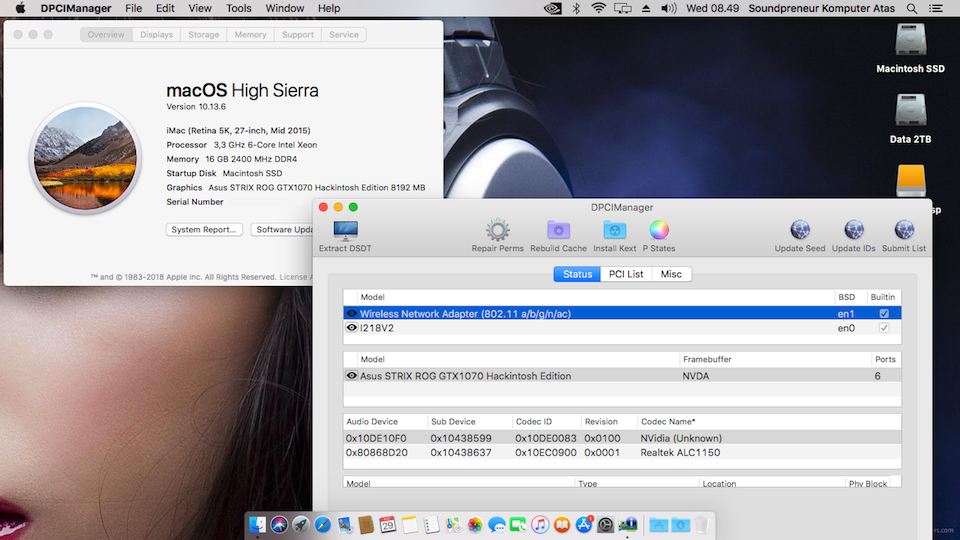Image resolution: width=960 pixels, height=540 pixels.
Task: Switch to the Misc tab
Action: click(671, 274)
